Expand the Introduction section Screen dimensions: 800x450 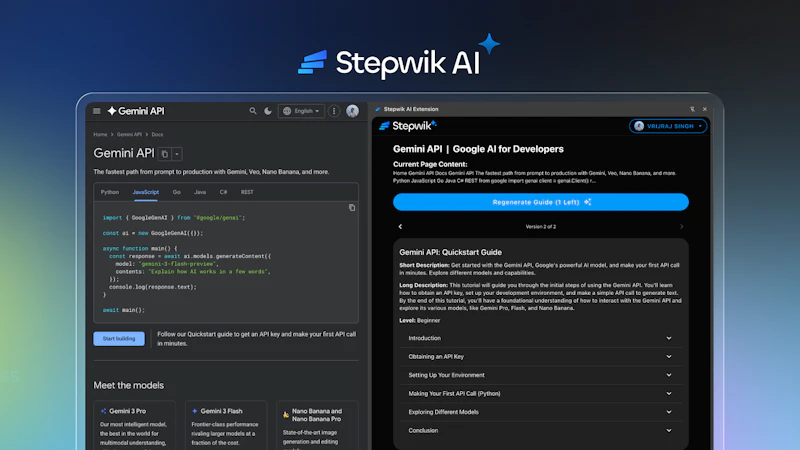click(541, 338)
